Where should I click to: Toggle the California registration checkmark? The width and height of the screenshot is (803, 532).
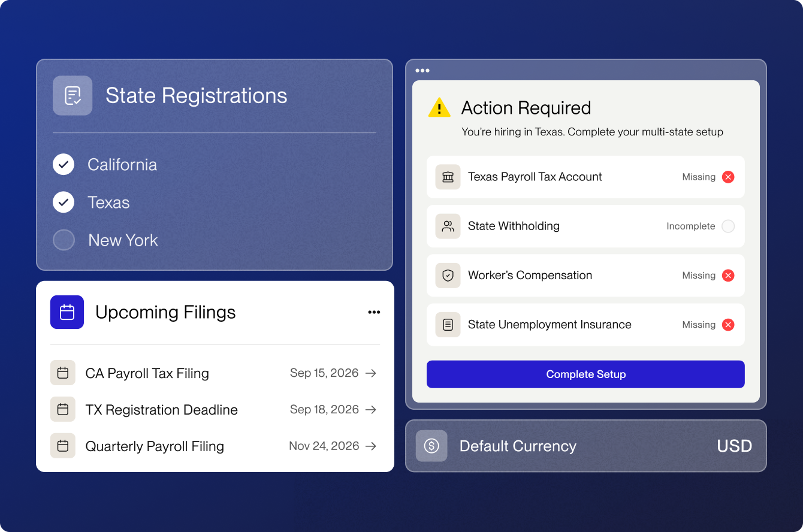click(64, 164)
